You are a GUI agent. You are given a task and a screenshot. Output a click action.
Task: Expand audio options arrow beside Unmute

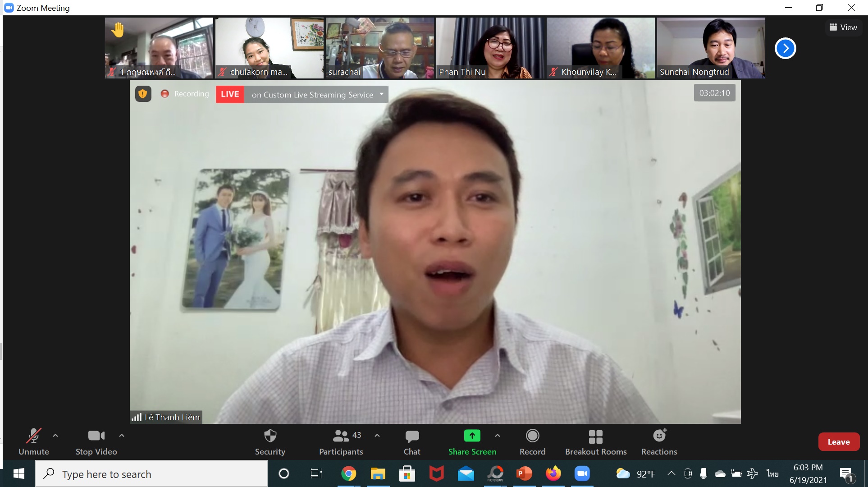[x=55, y=436]
